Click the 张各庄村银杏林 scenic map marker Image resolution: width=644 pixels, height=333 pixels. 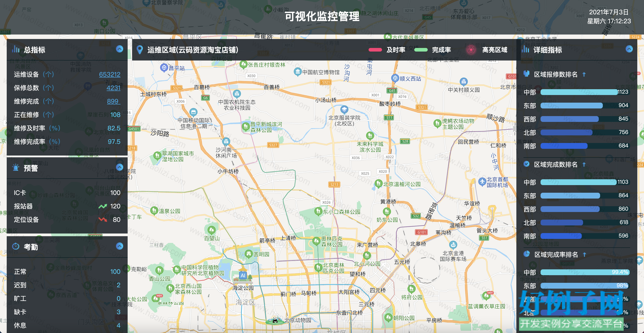pos(243,65)
